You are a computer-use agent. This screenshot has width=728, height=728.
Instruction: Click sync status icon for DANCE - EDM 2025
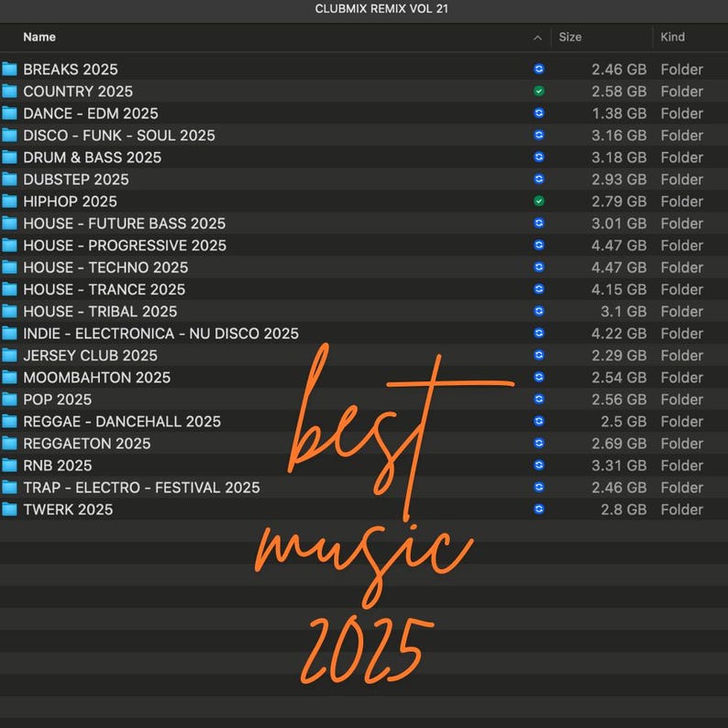(x=538, y=113)
